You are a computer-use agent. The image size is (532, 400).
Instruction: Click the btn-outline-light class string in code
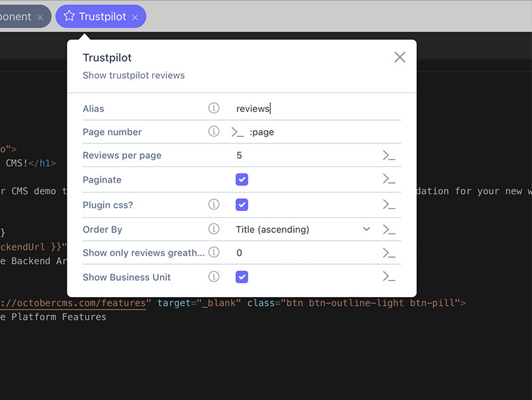(356, 303)
